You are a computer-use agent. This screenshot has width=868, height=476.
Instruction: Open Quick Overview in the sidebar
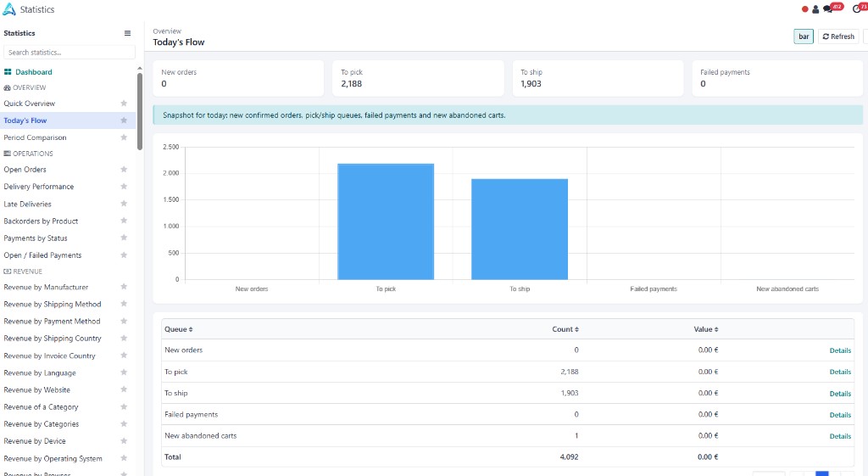tap(30, 104)
